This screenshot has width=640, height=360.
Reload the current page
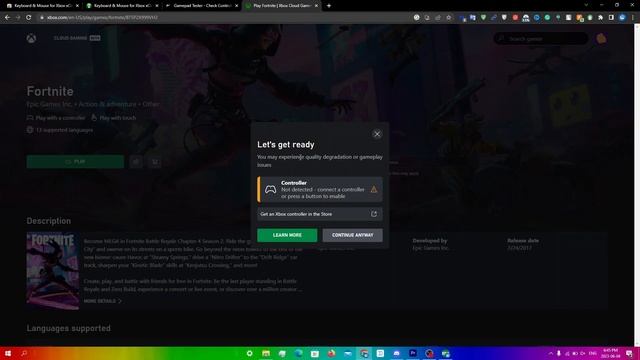pos(29,18)
